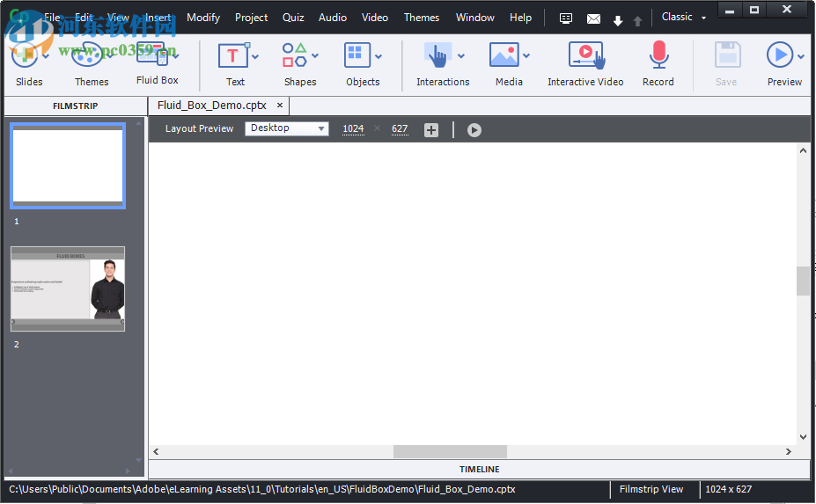Insert an Interactive Video
816x504 pixels.
586,55
